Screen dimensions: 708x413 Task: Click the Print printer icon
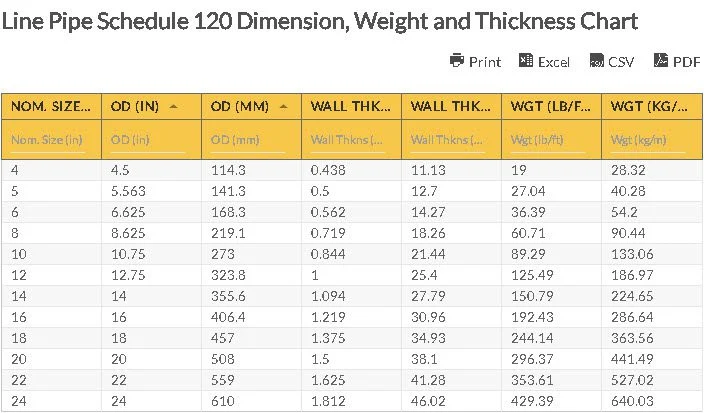coord(457,61)
